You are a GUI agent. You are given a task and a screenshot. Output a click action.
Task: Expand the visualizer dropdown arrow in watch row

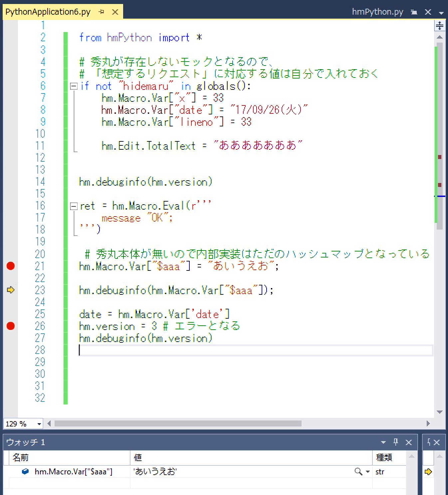tap(367, 472)
